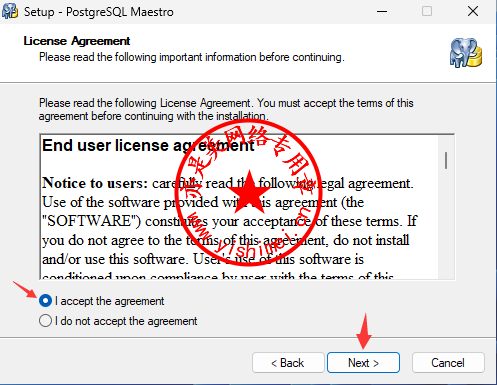Click the PostgreSQL elephant logo in header
Screen dimensions: 497x385
[x=466, y=53]
